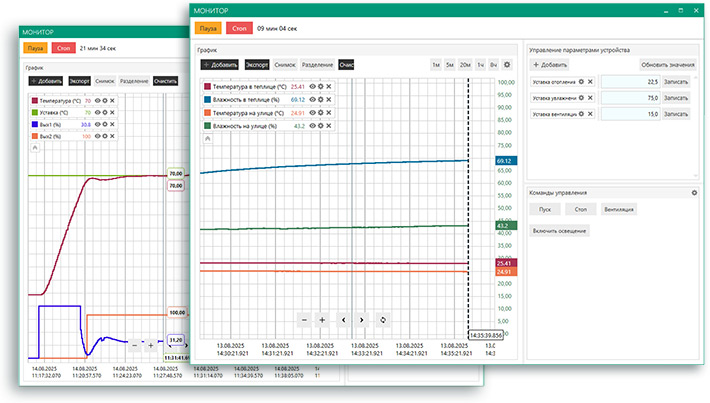
Task: Click Разделение in the front chart toolbar
Action: pos(317,65)
